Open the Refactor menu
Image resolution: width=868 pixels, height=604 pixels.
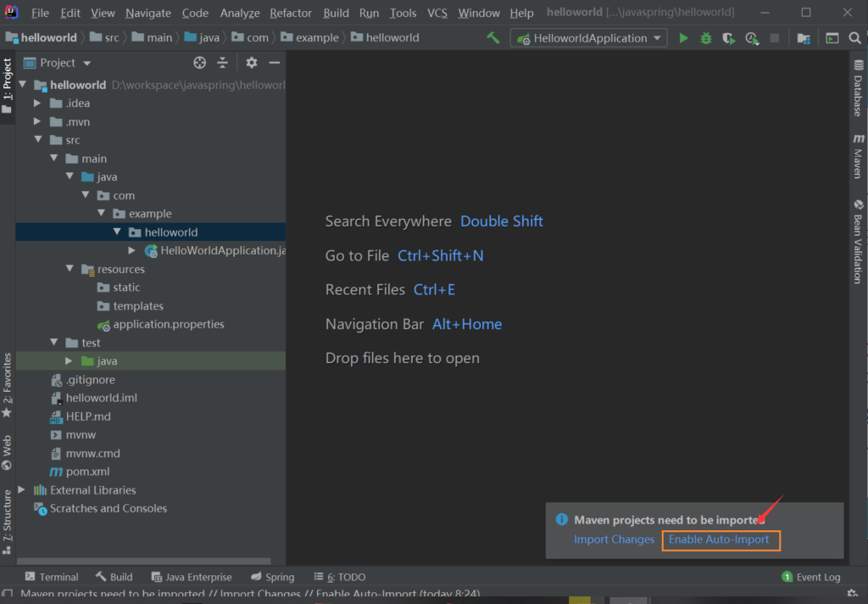click(291, 13)
